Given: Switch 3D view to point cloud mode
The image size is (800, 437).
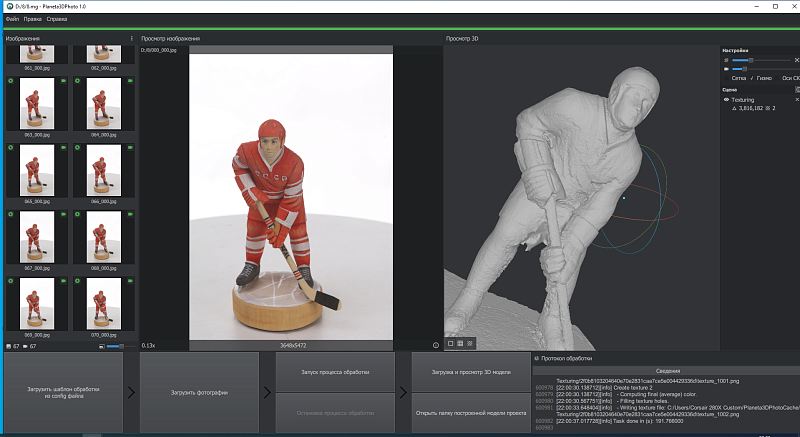Looking at the screenshot, I should coord(470,344).
